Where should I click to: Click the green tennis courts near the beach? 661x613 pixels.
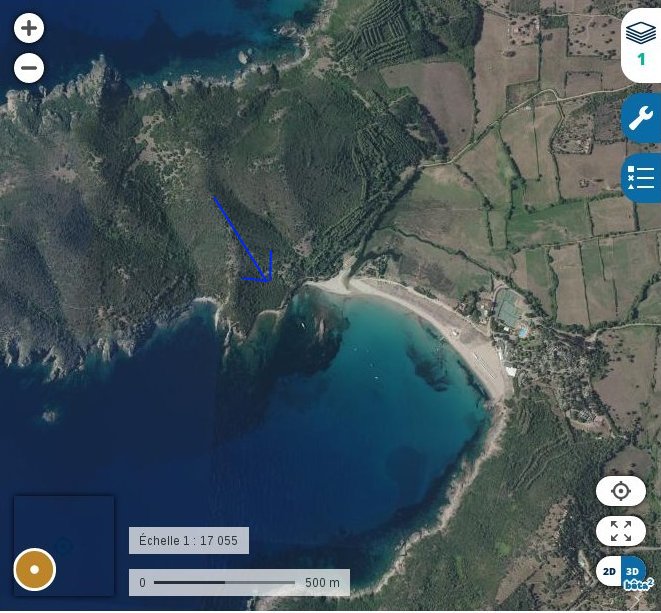508,308
